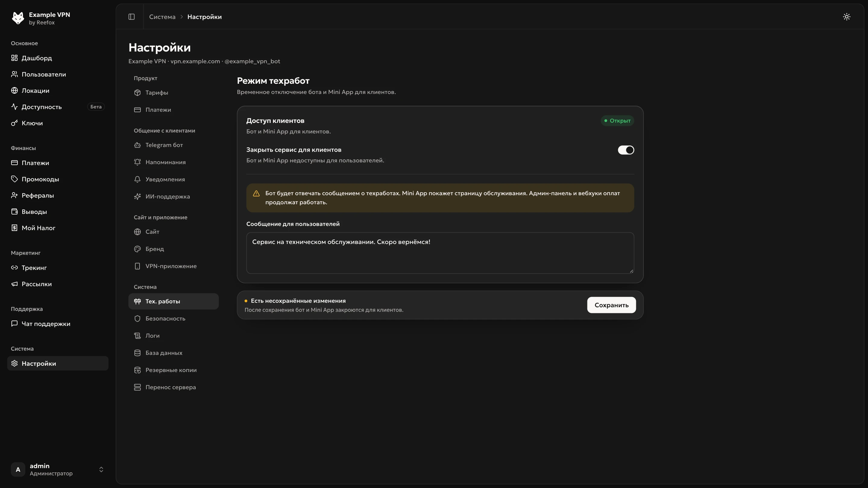
Task: Click the Трекинг link icon
Action: tap(14, 267)
